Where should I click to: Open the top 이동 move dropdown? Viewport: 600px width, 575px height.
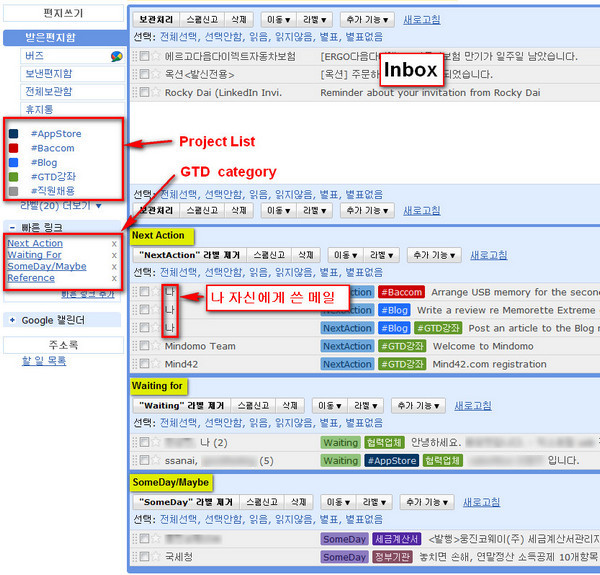coord(281,19)
